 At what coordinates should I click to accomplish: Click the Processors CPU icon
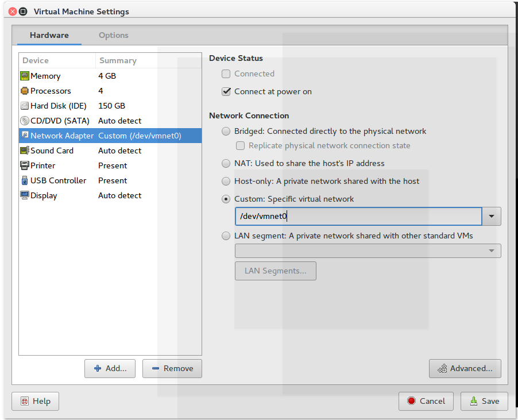(x=25, y=91)
